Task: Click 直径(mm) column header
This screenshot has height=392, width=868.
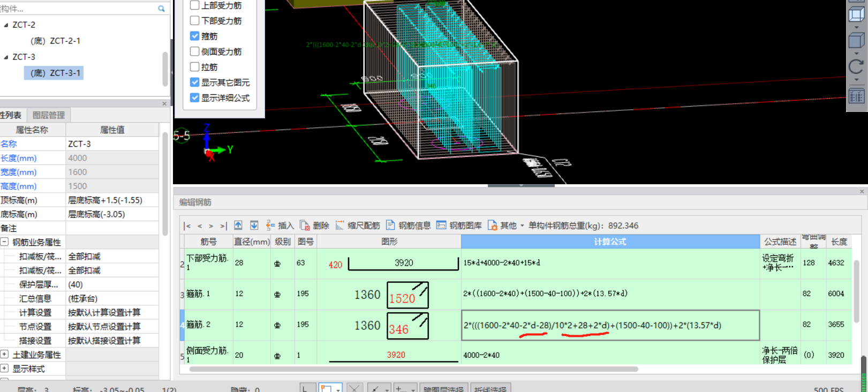Action: coord(252,242)
